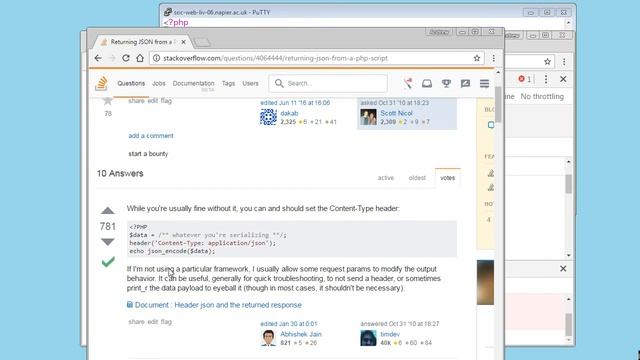Viewport: 640px width, 360px height.
Task: Click the site info icon in address bar
Action: 156,58
